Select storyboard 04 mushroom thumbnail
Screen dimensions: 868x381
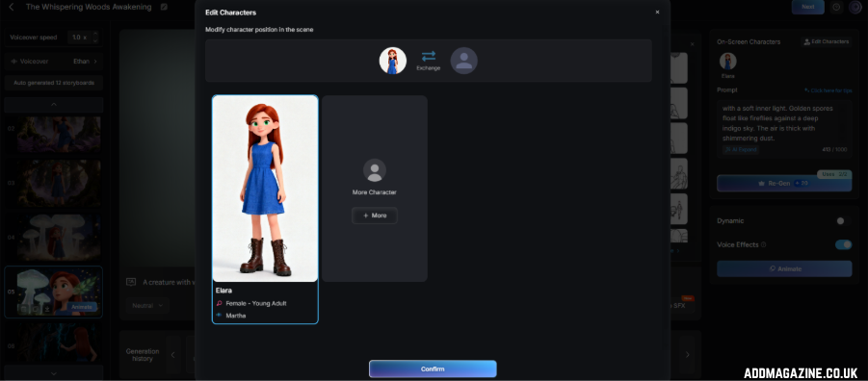tap(59, 238)
